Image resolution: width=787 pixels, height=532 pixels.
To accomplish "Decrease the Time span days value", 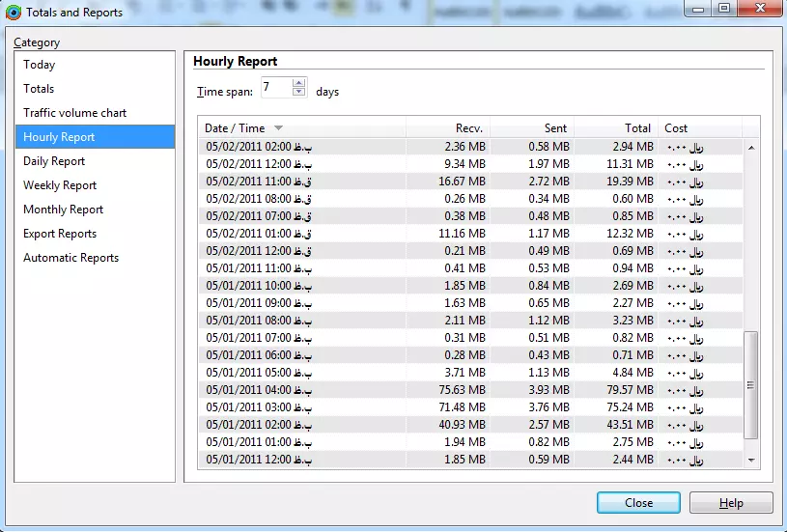I will coord(298,94).
